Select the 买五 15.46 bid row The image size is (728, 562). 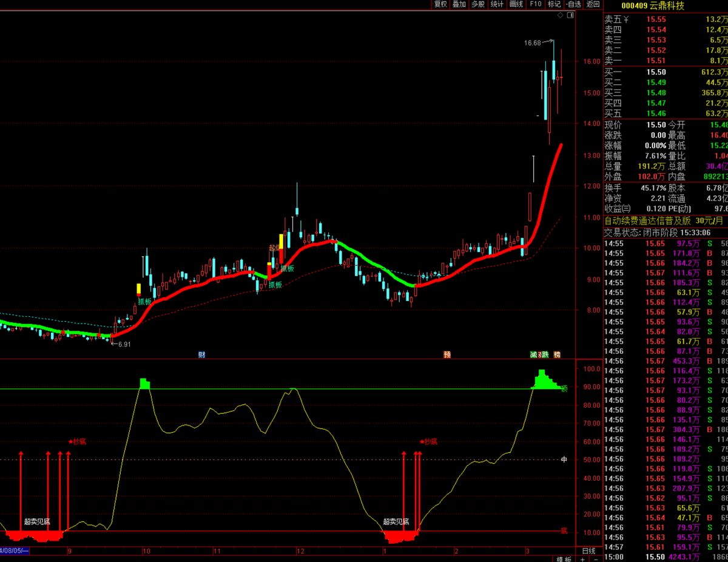(666, 113)
